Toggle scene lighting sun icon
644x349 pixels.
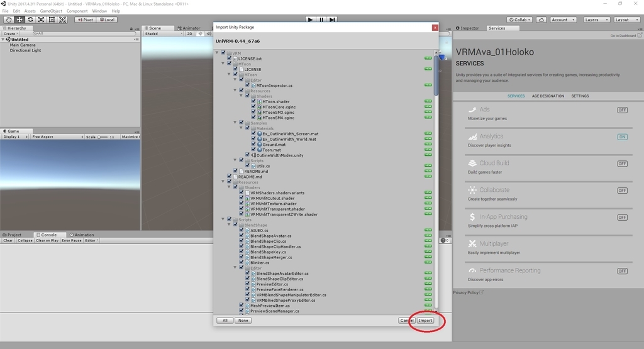point(200,34)
